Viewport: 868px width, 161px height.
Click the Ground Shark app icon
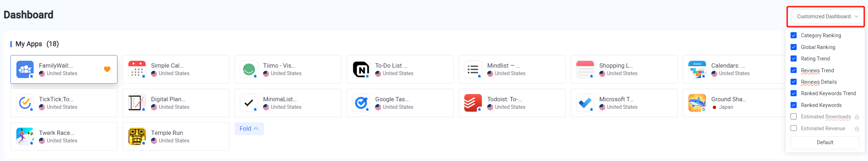(697, 103)
